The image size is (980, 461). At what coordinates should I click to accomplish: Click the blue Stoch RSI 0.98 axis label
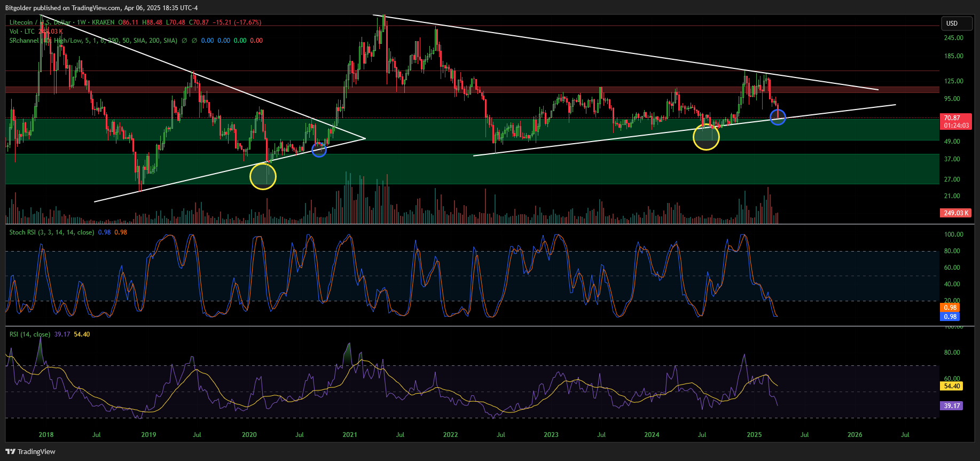coord(950,317)
